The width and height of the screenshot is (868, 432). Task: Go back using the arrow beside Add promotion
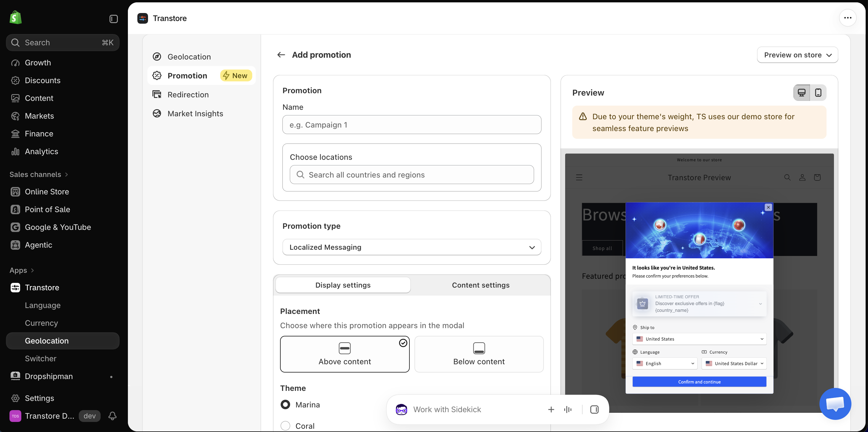pyautogui.click(x=281, y=55)
